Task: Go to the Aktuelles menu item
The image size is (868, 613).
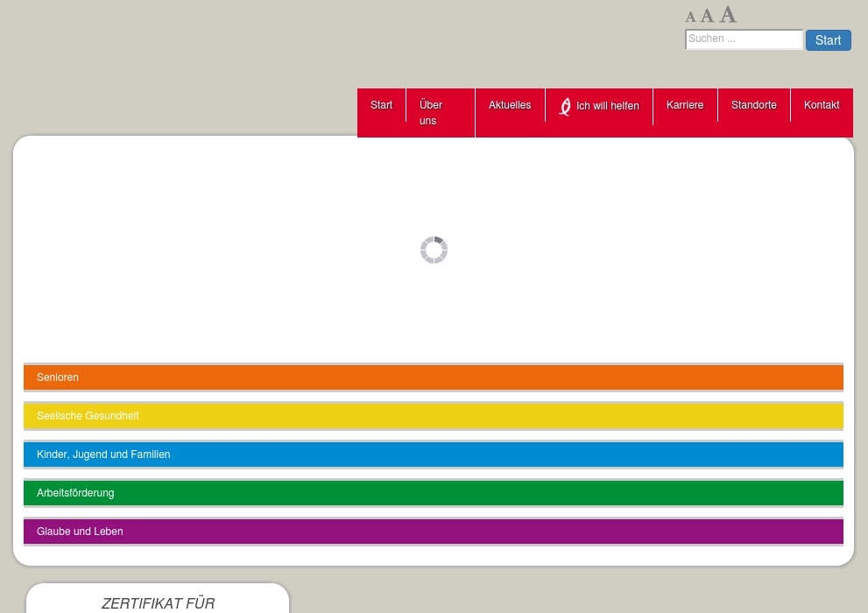Action: tap(510, 105)
